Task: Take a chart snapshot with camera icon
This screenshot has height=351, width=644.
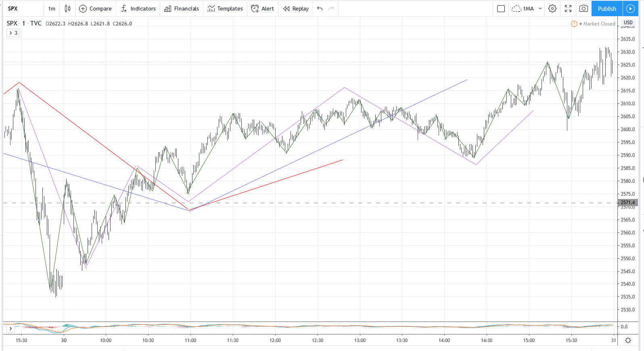Action: pyautogui.click(x=583, y=8)
